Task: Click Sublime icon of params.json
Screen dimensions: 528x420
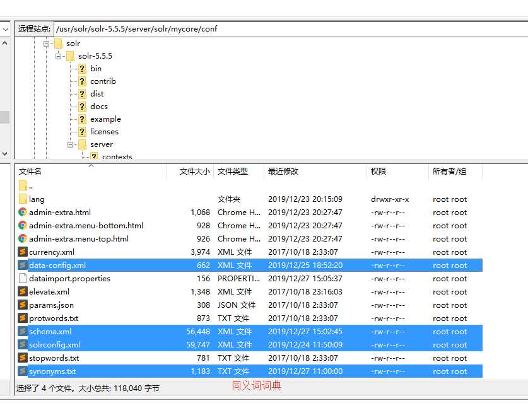Action: (23, 305)
